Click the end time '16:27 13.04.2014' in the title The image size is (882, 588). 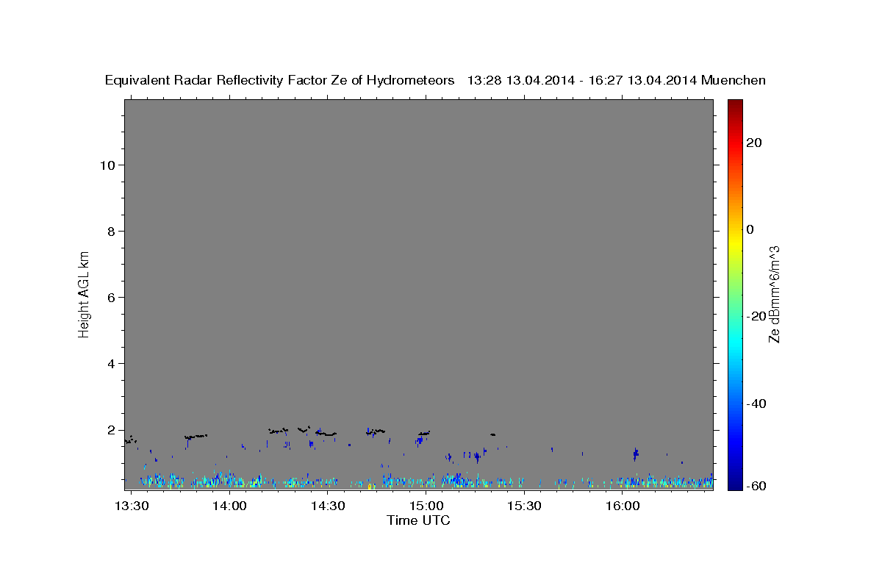click(x=642, y=81)
